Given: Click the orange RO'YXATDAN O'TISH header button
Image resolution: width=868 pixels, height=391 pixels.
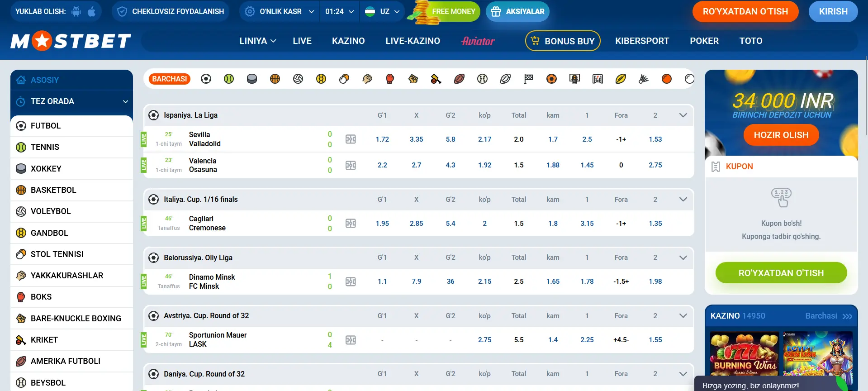Looking at the screenshot, I should click(x=745, y=11).
